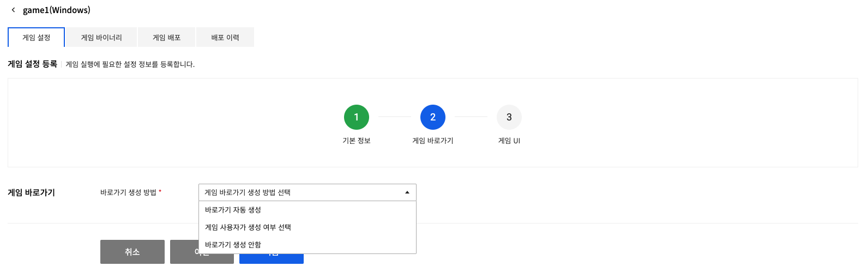Click the back chevron beside game1(Windows)
Screen dimensions: 868x278
pyautogui.click(x=14, y=10)
